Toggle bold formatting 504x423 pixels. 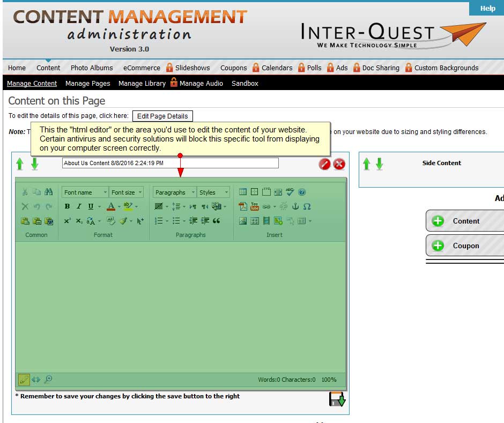point(67,206)
